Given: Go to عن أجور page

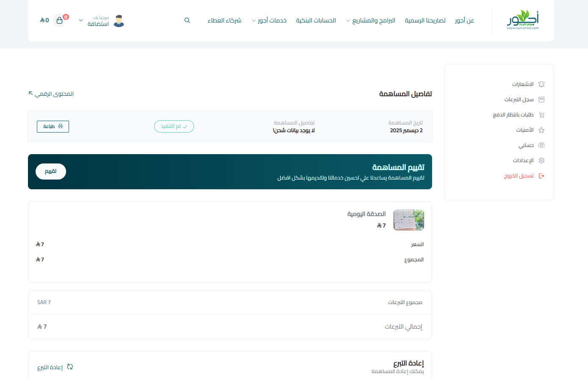Looking at the screenshot, I should (464, 20).
